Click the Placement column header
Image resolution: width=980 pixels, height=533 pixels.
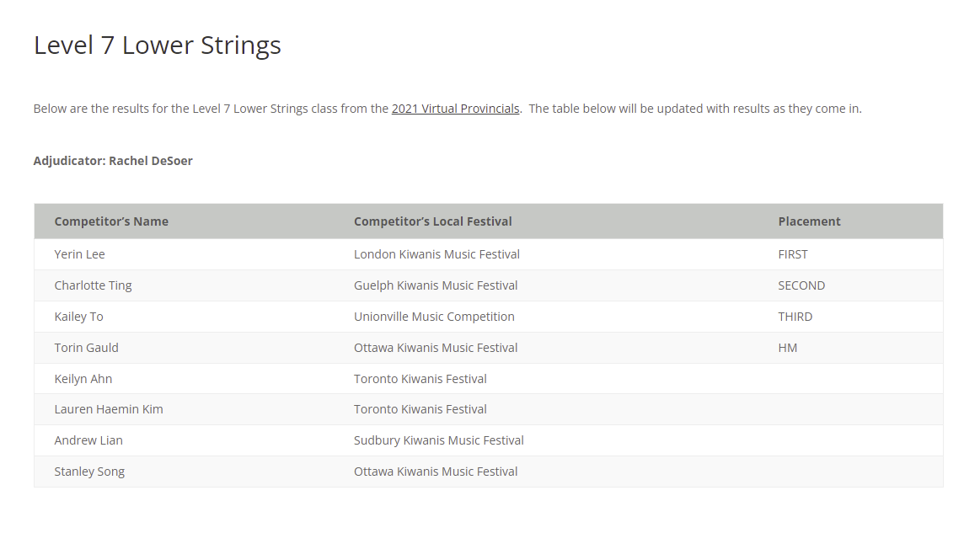(x=809, y=221)
